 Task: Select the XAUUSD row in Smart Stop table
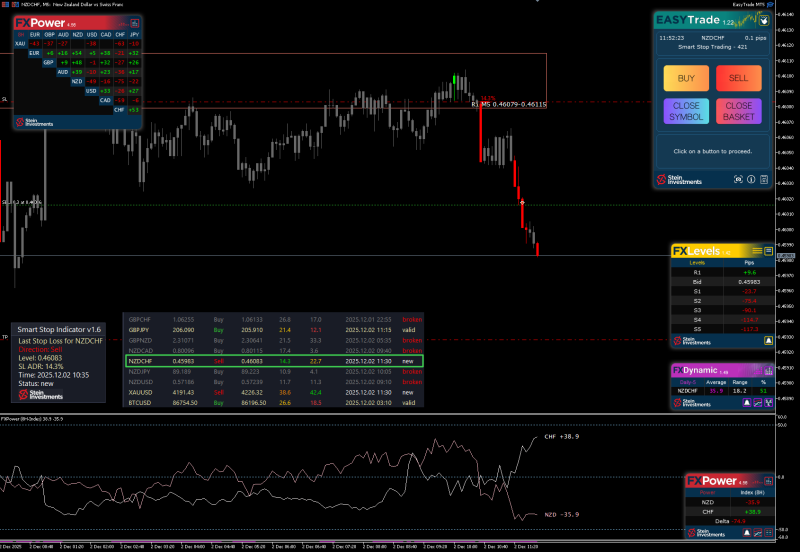tap(274, 392)
